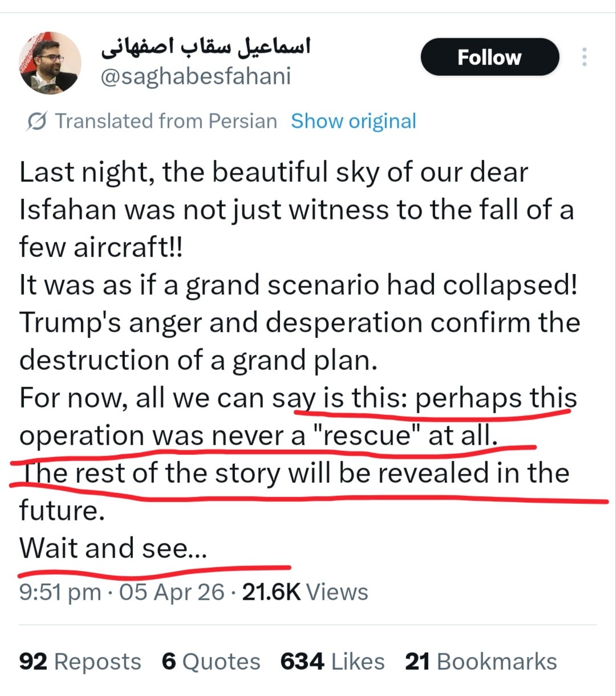Click the 05 Apr 26 date
Image resolution: width=616 pixels, height=696 pixels.
[172, 592]
